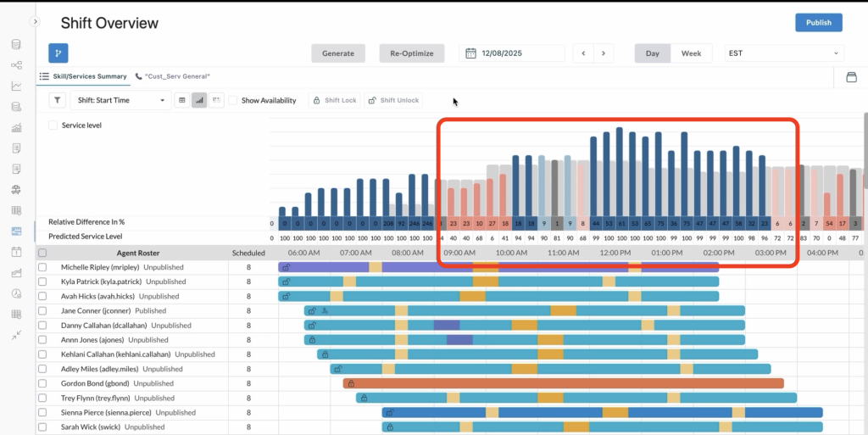Open the "Cust_Serv General" tab
868x435 pixels.
point(172,76)
